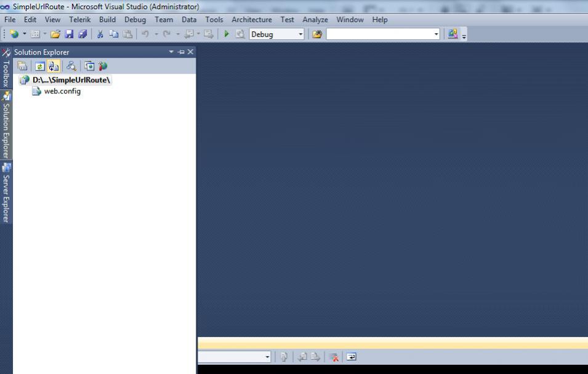588x374 pixels.
Task: Click the Add New Item toolbar icon
Action: (35, 34)
